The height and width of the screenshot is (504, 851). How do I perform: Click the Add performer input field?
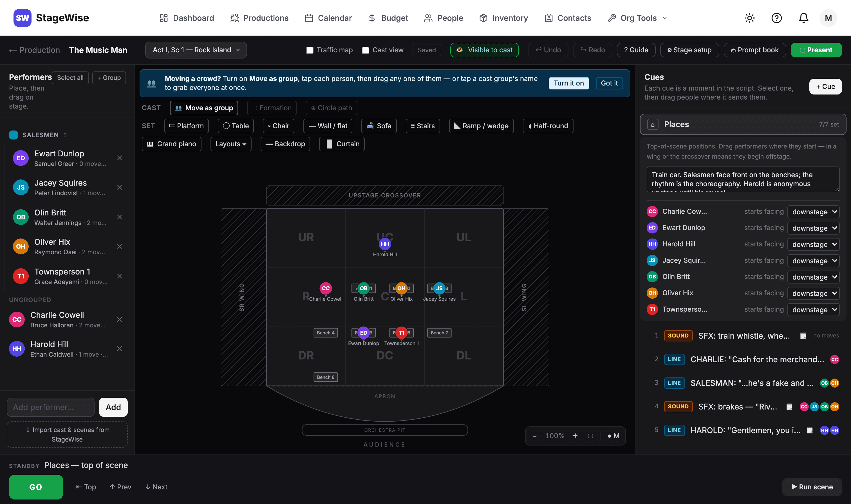click(51, 407)
